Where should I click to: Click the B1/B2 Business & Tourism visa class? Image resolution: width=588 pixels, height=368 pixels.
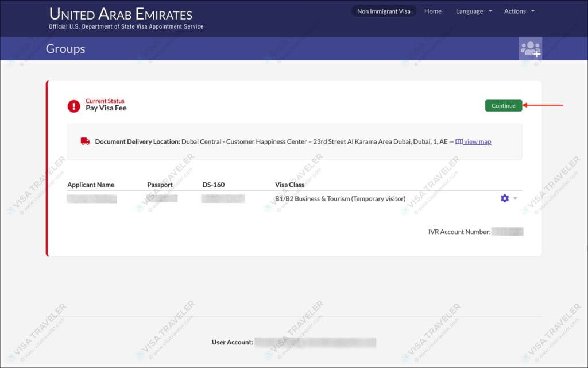340,198
